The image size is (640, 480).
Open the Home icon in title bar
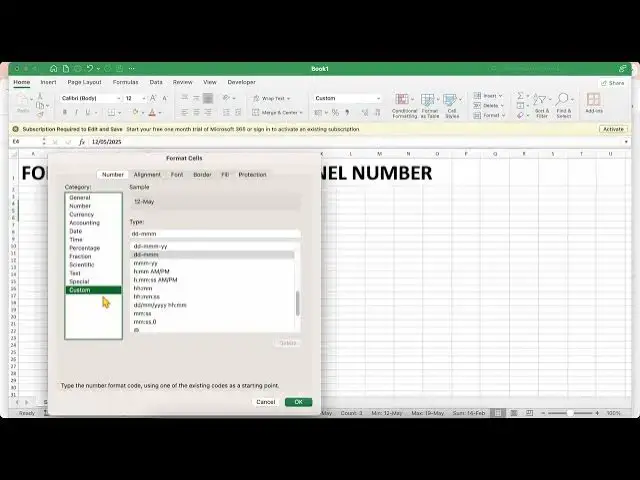tap(53, 69)
